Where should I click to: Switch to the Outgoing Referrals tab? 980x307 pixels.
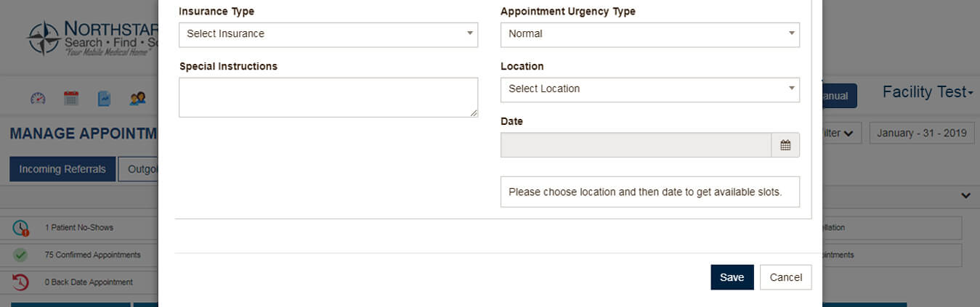(x=139, y=169)
